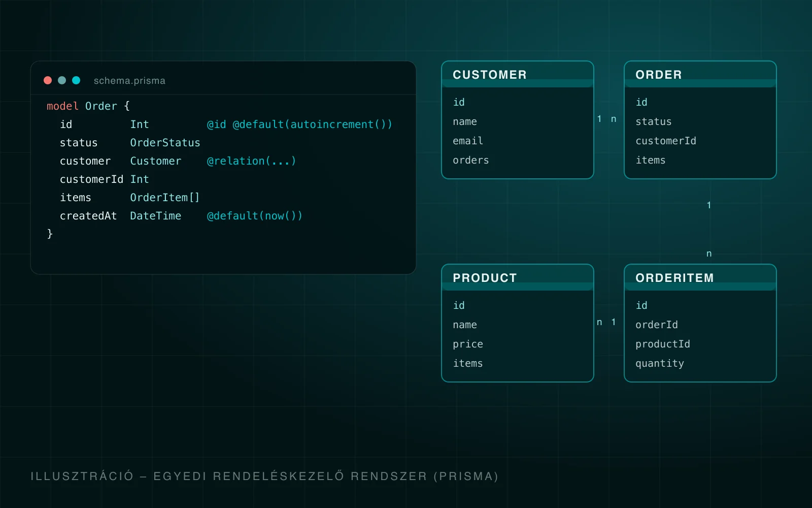The width and height of the screenshot is (812, 508).
Task: Select 'id' in the ORDER table
Action: (x=641, y=102)
